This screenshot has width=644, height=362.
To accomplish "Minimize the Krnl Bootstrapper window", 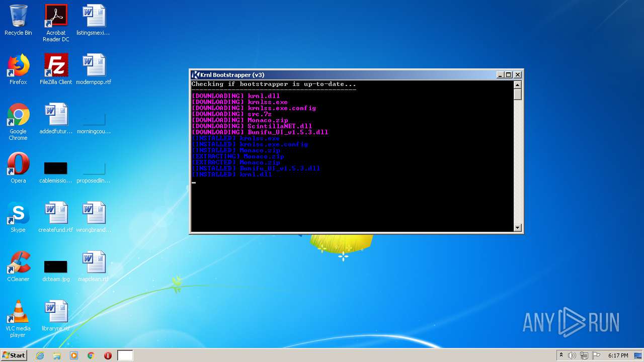I will point(500,75).
